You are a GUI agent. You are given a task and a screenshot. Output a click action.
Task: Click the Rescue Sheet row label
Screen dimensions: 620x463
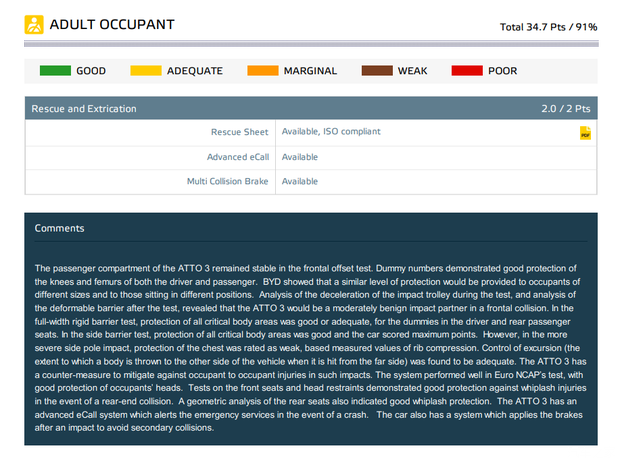point(240,132)
